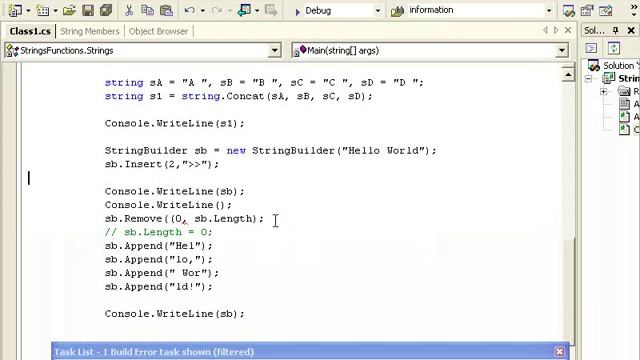The image size is (640, 360).
Task: Click on 'new StringBuilder' line in code
Action: click(x=271, y=151)
